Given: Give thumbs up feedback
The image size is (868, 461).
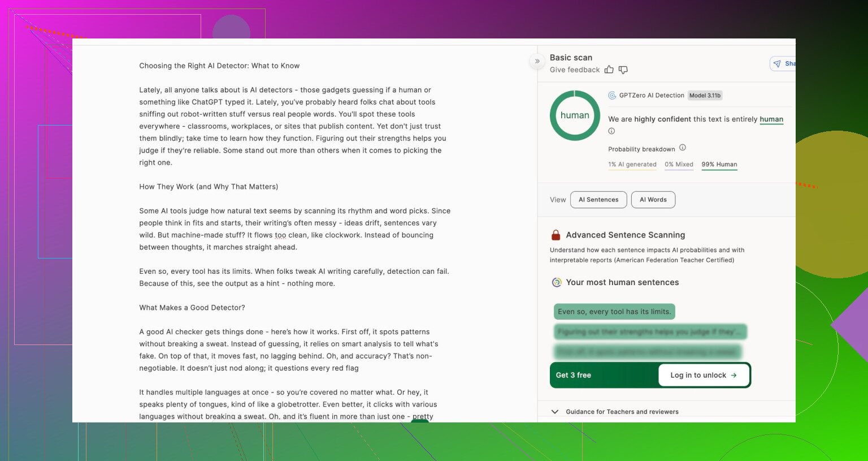Looking at the screenshot, I should 609,70.
